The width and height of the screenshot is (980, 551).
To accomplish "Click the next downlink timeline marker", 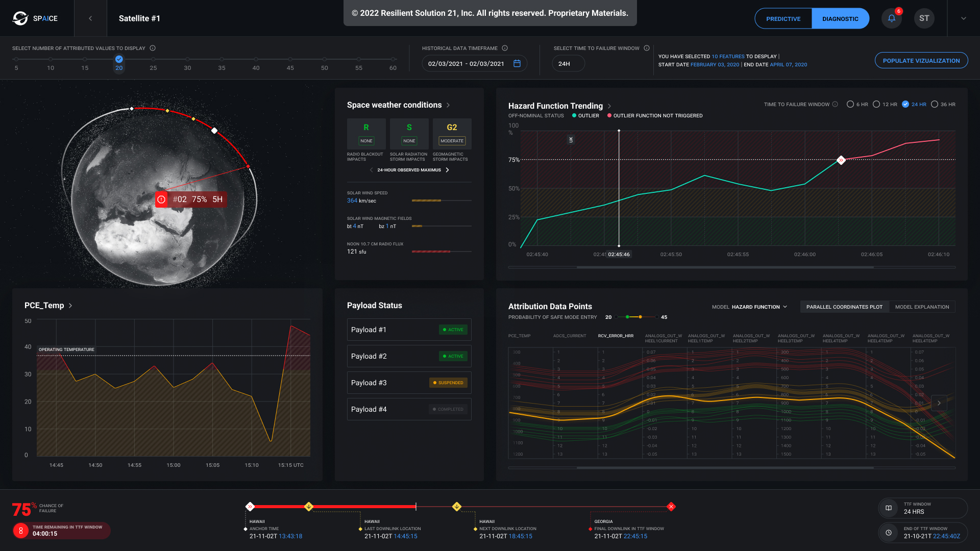I will coord(457,507).
